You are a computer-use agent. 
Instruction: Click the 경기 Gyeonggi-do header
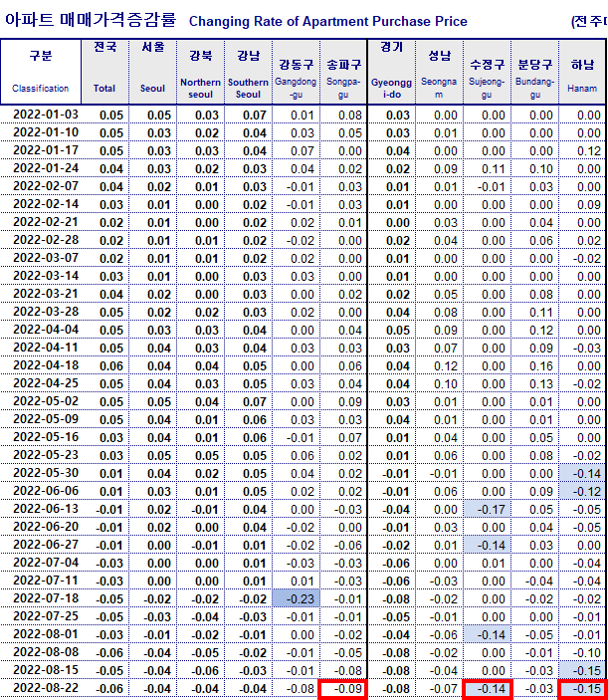(x=392, y=72)
